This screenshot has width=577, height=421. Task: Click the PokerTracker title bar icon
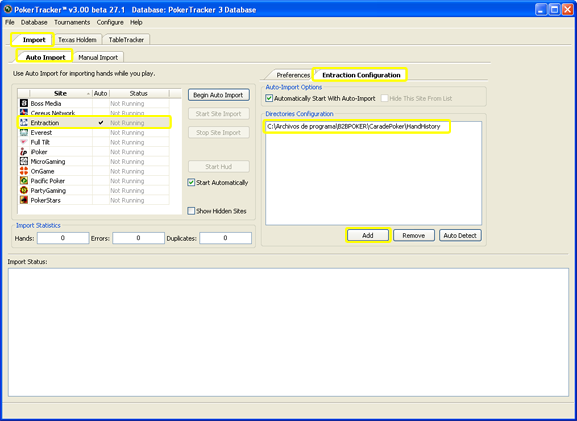(x=8, y=10)
